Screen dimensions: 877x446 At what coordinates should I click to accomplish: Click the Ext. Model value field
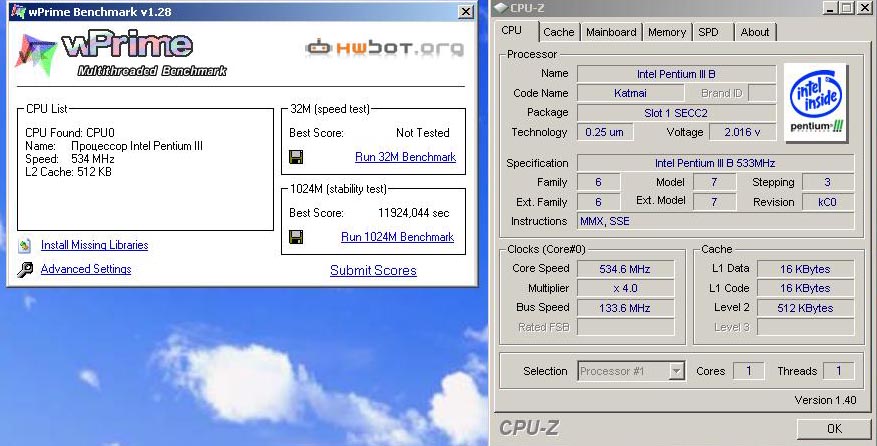pos(714,202)
